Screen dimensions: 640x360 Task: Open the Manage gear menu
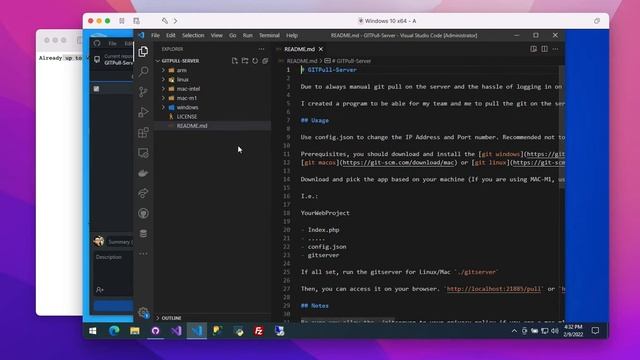tap(143, 313)
